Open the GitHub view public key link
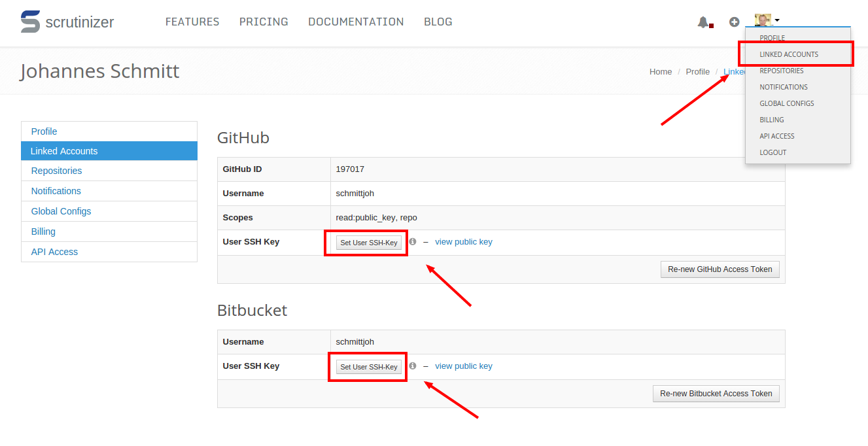 464,242
